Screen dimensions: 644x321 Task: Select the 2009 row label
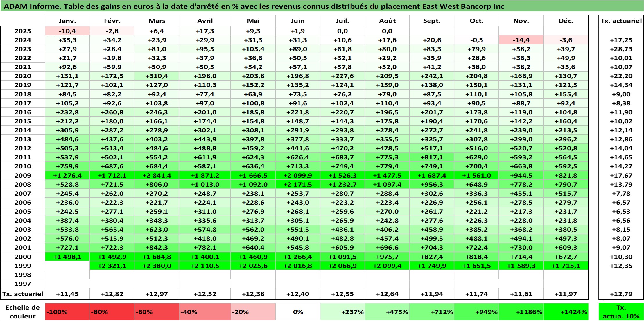(x=23, y=176)
